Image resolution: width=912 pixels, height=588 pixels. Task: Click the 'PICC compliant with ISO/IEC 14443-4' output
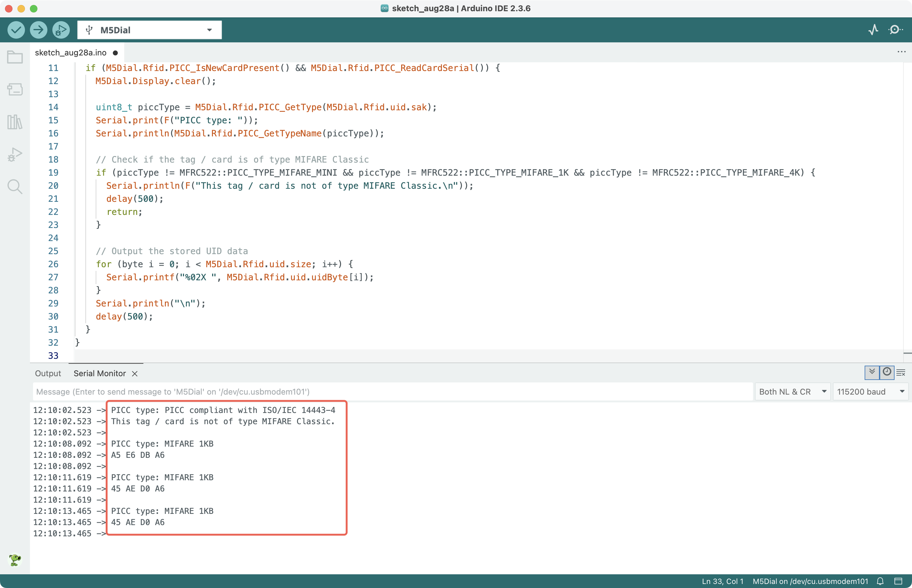coord(250,410)
